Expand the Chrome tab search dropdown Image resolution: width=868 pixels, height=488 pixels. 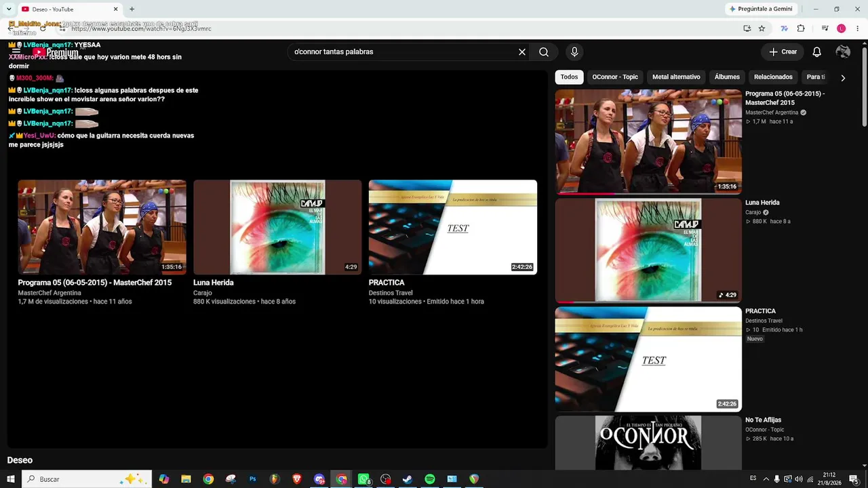pyautogui.click(x=8, y=9)
